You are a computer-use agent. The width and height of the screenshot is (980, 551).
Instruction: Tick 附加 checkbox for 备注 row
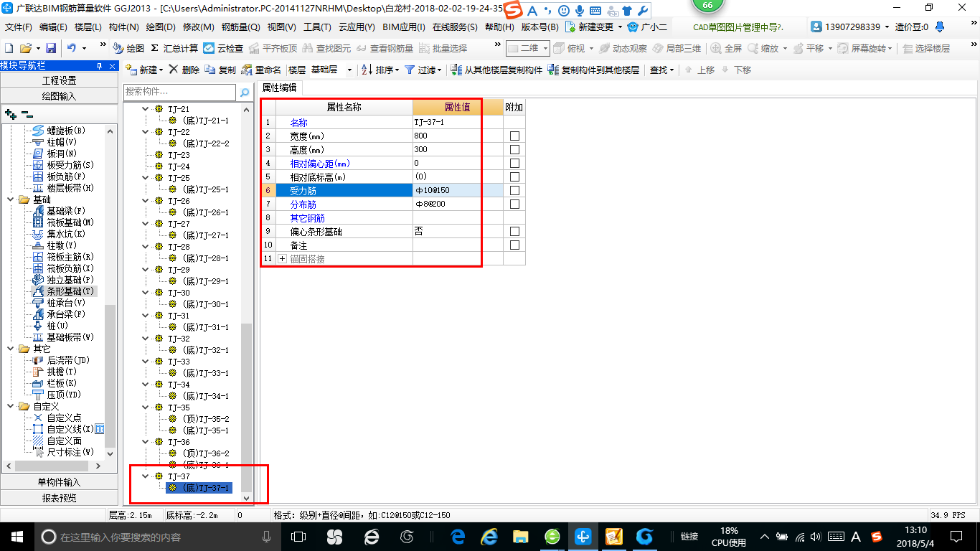[x=514, y=245]
